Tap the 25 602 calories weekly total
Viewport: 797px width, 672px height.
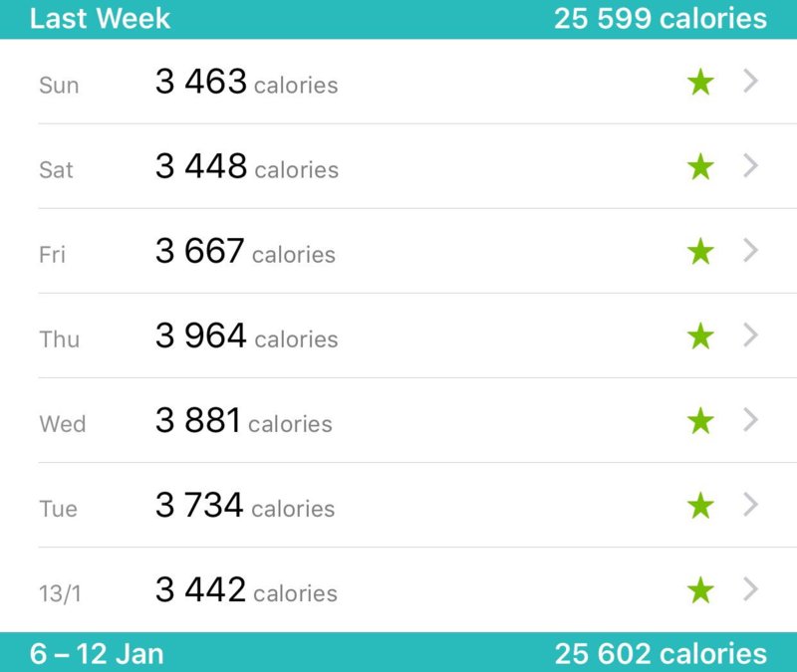(661, 654)
